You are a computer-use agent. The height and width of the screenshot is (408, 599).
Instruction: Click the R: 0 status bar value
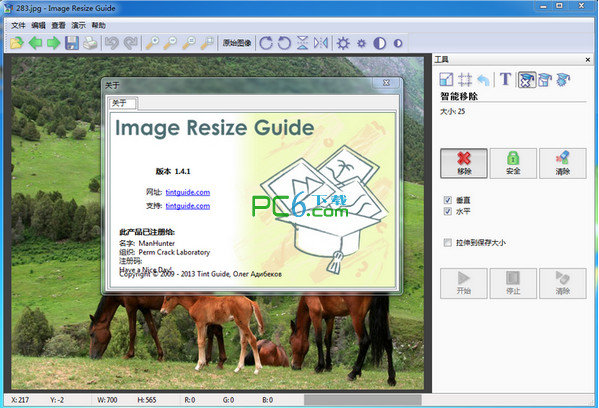(x=189, y=400)
